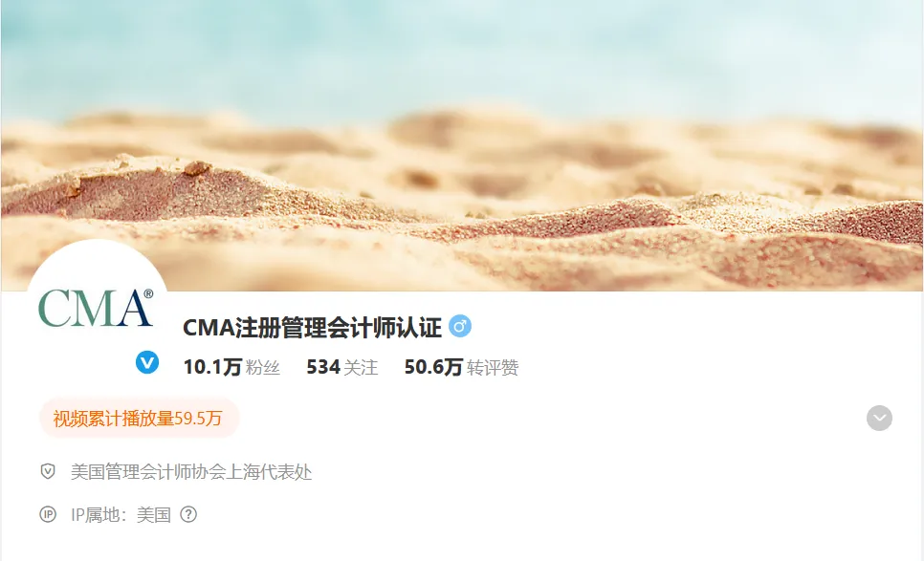The image size is (924, 561).
Task: Click the 视频累计播放量59.5万 badge
Action: [x=139, y=419]
